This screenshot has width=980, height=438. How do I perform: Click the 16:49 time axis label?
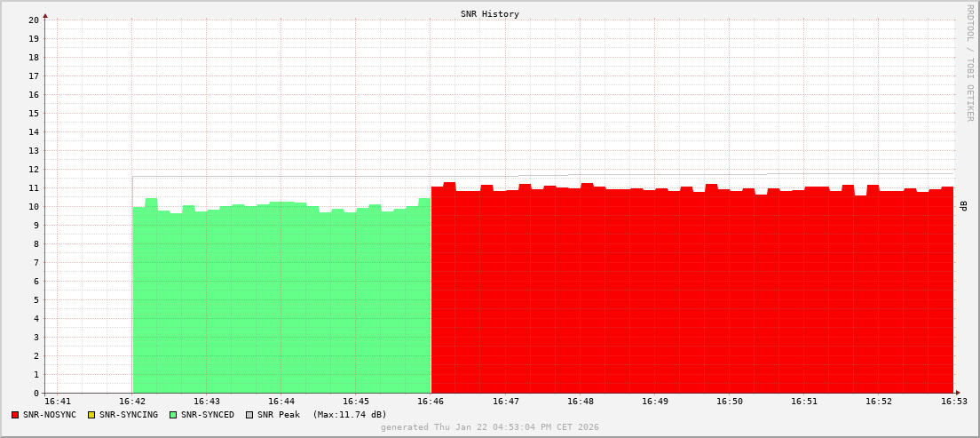coord(654,402)
